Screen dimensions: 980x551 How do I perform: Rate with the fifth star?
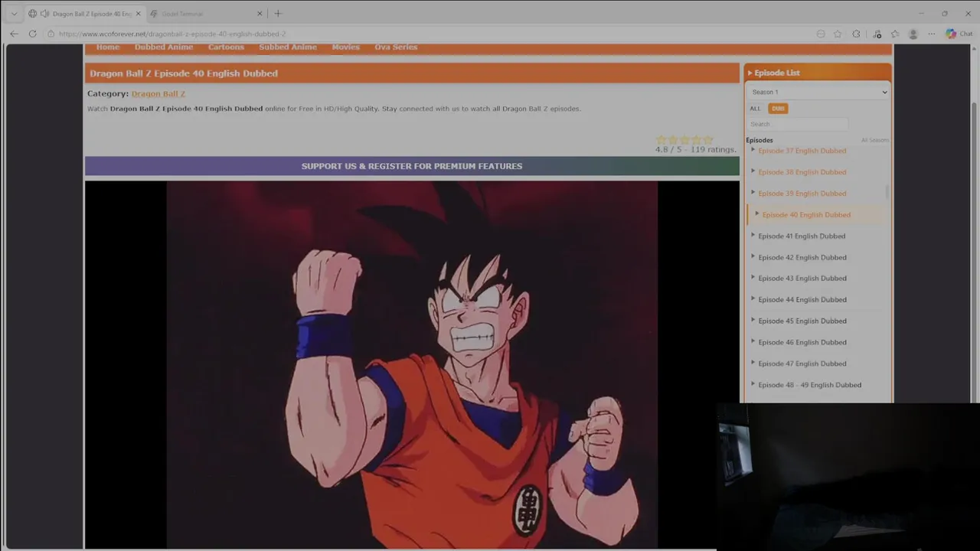click(708, 140)
